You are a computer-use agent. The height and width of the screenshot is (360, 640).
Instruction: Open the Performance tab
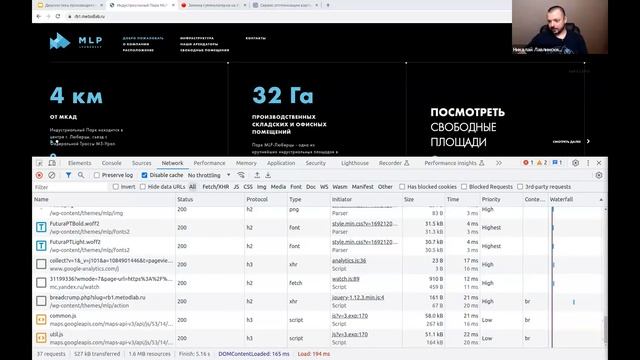tap(209, 163)
